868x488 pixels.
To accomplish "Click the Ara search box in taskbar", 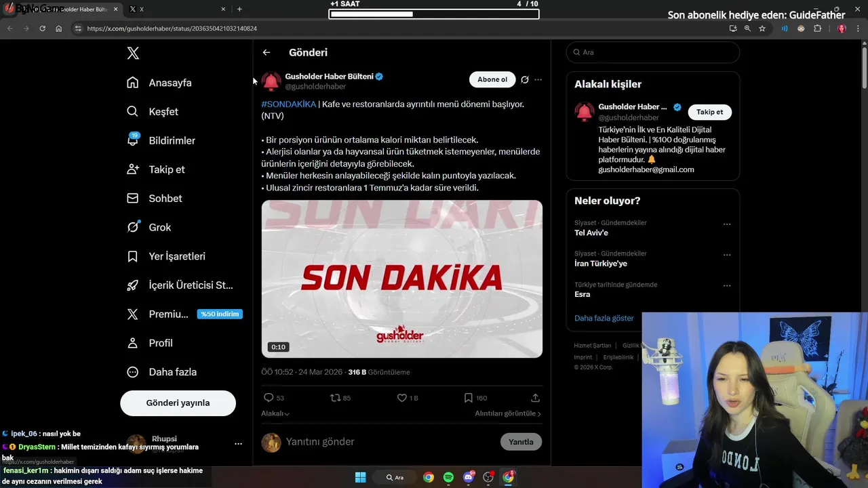I will coord(395,477).
